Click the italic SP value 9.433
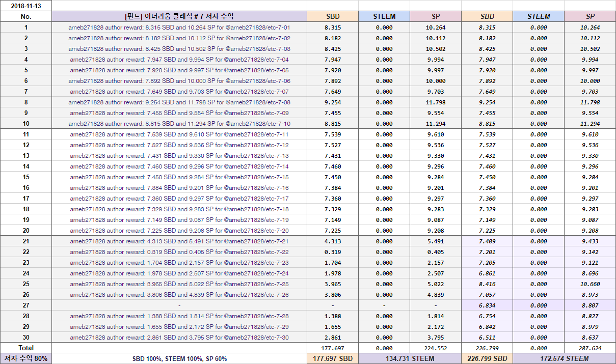 pyautogui.click(x=590, y=241)
